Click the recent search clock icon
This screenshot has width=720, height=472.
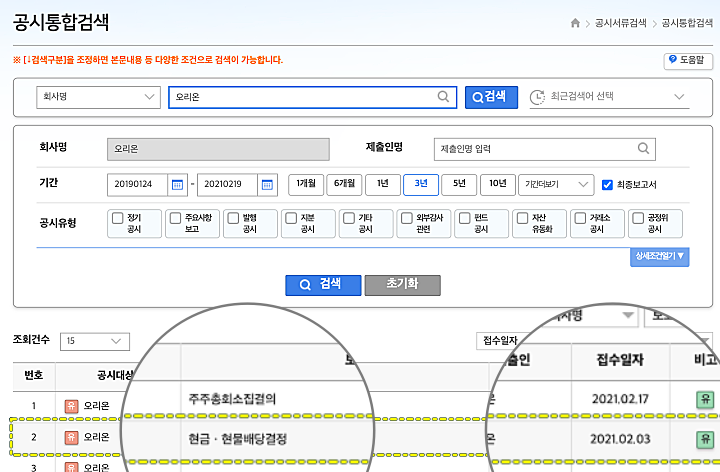[x=537, y=97]
